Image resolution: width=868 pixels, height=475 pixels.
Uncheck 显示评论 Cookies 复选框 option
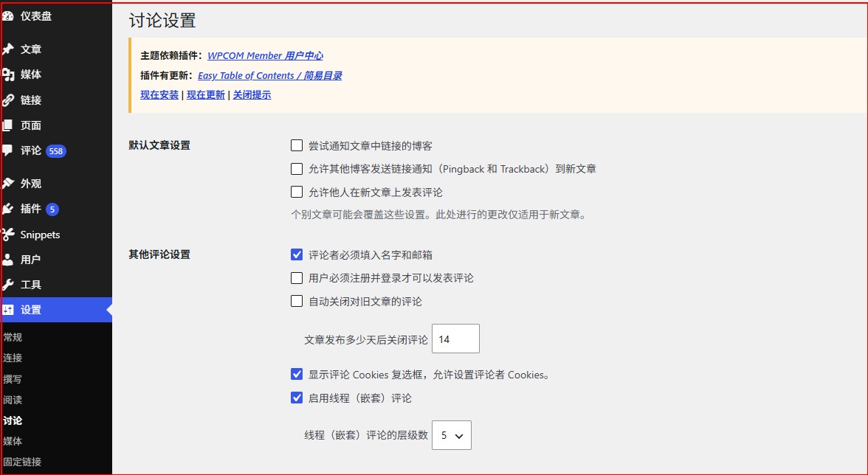point(297,375)
